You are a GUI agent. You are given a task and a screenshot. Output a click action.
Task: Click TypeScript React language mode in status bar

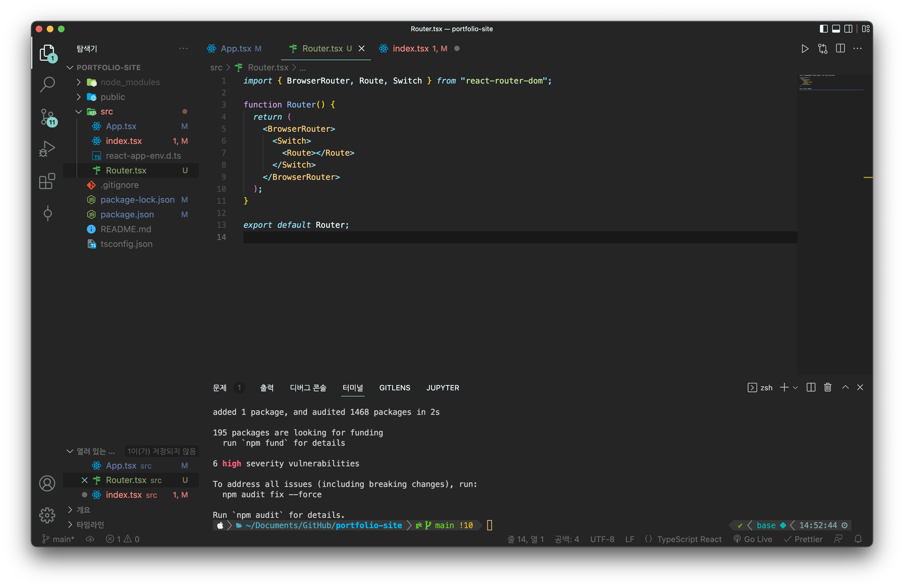click(x=689, y=539)
